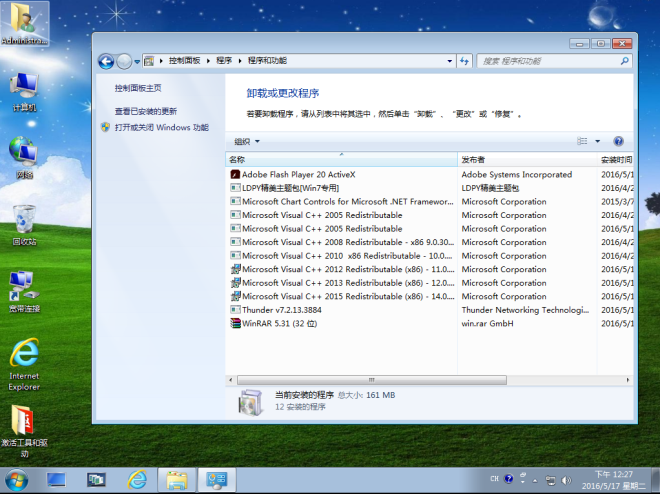This screenshot has width=660, height=494.
Task: Click the blue help question mark icon
Action: tap(618, 141)
